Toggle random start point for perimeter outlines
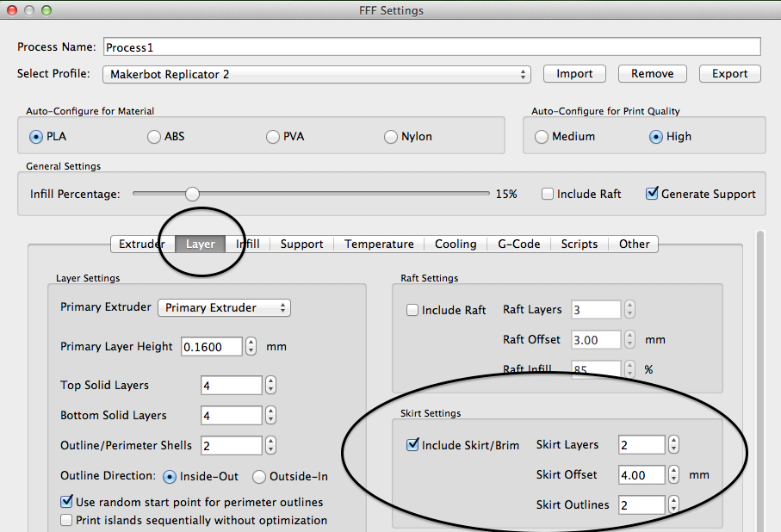 tap(66, 502)
